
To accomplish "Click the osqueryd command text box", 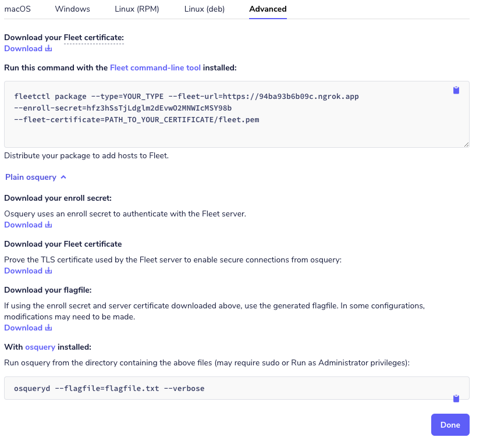I will (x=237, y=388).
